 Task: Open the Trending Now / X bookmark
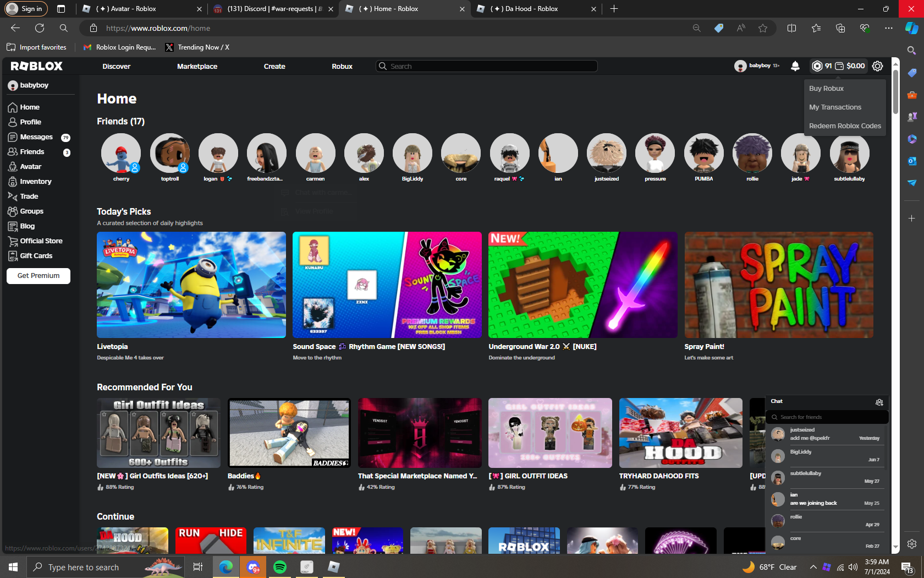(197, 47)
